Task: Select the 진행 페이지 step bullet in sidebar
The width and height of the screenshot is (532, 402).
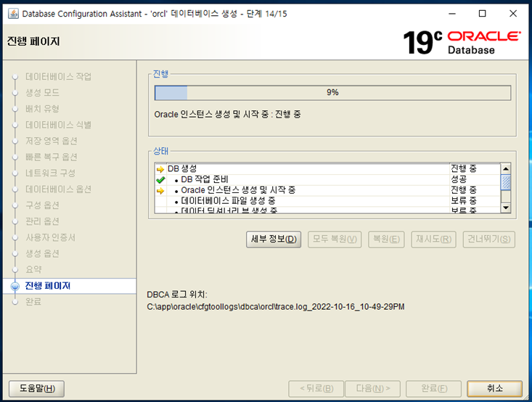Action: (x=15, y=287)
